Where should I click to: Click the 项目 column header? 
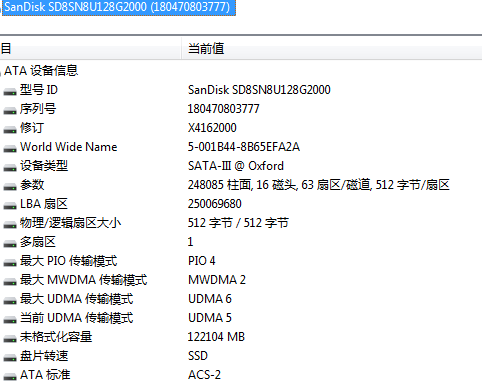coord(91,49)
